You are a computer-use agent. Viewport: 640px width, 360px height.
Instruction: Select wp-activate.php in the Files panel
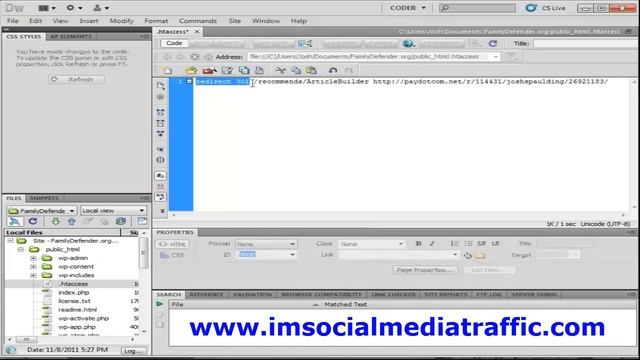coord(84,318)
